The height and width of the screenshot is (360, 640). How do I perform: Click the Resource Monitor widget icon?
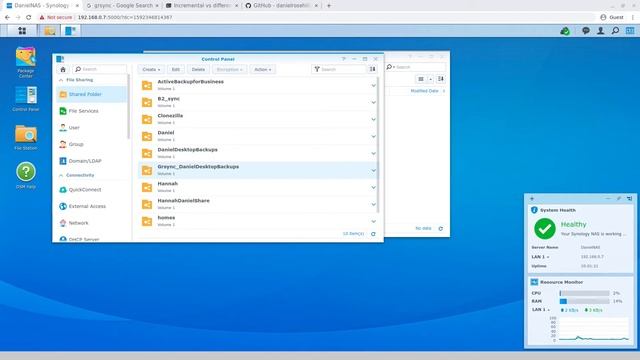coord(534,282)
